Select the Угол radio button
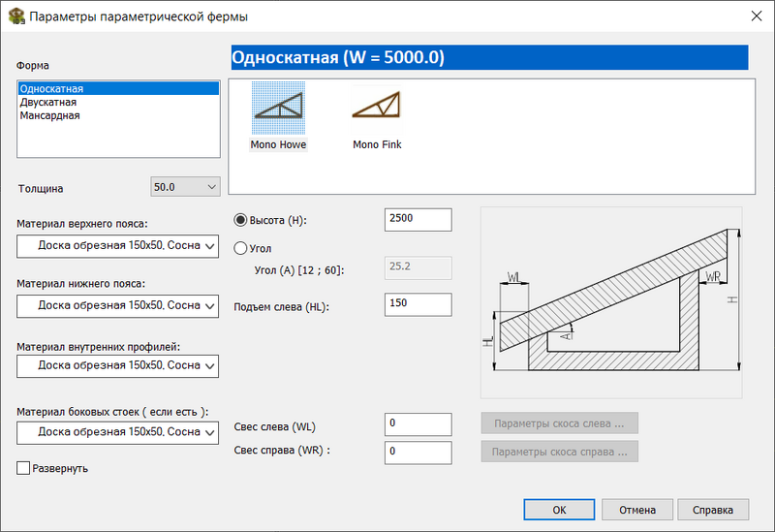The width and height of the screenshot is (775, 532). [x=240, y=248]
